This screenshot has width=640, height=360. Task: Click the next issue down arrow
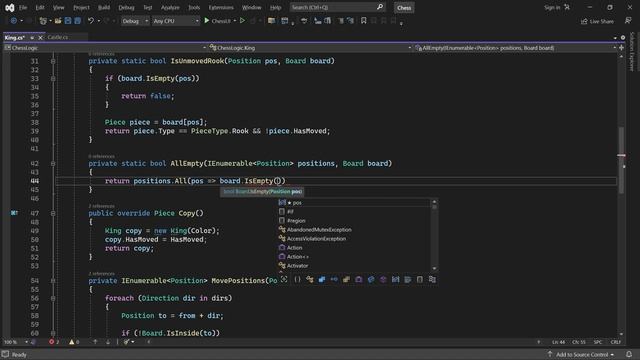[x=108, y=342]
